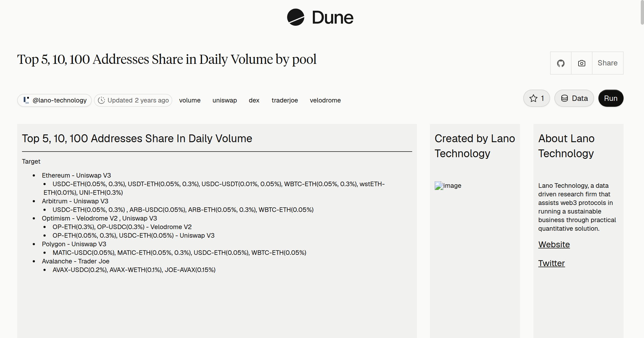This screenshot has width=644, height=338.
Task: Click the MATIC-USDC(0.05%) pools line
Action: (179, 253)
